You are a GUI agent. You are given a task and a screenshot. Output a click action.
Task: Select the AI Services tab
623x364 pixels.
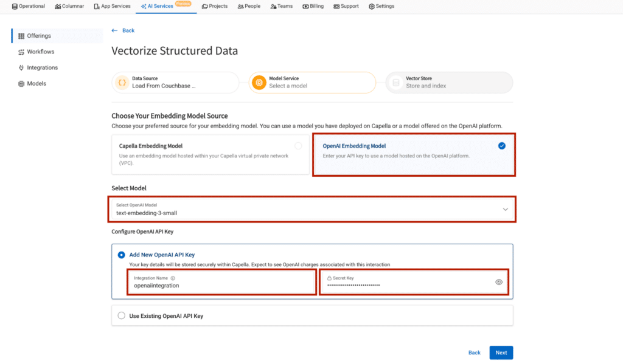coord(165,6)
